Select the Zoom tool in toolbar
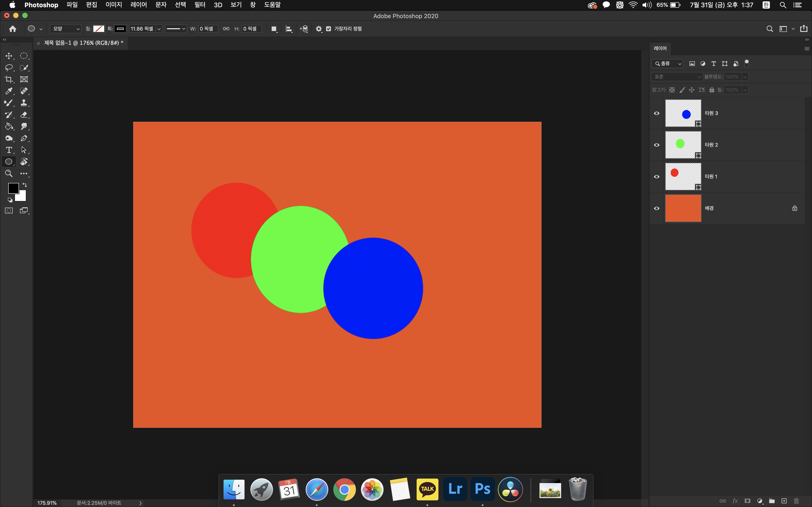 coord(9,173)
